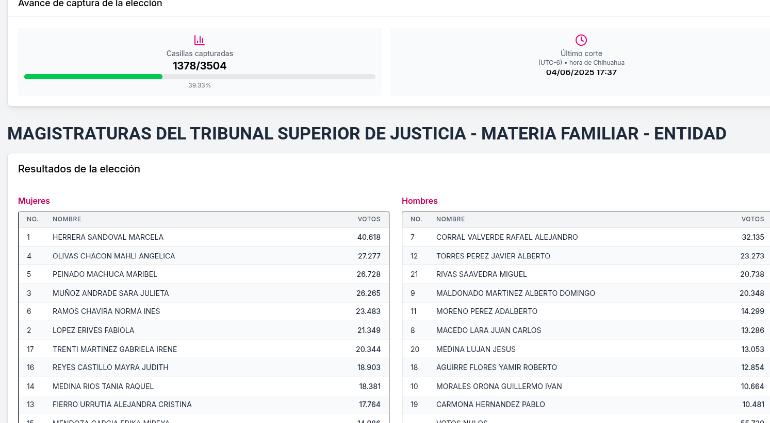This screenshot has height=423, width=770.
Task: Click the VOTOS column header in Mujeres table
Action: click(x=369, y=219)
